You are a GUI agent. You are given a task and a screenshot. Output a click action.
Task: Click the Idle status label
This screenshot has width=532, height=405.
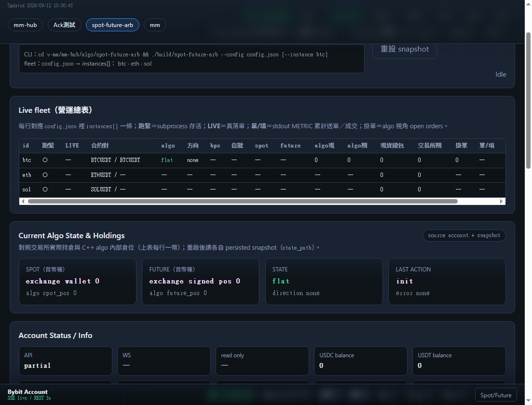(x=501, y=74)
